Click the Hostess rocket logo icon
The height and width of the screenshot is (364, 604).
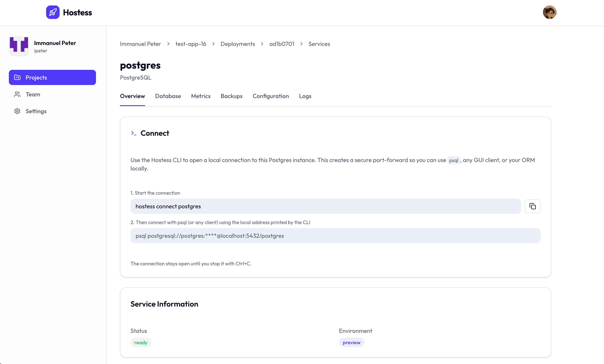pyautogui.click(x=53, y=12)
